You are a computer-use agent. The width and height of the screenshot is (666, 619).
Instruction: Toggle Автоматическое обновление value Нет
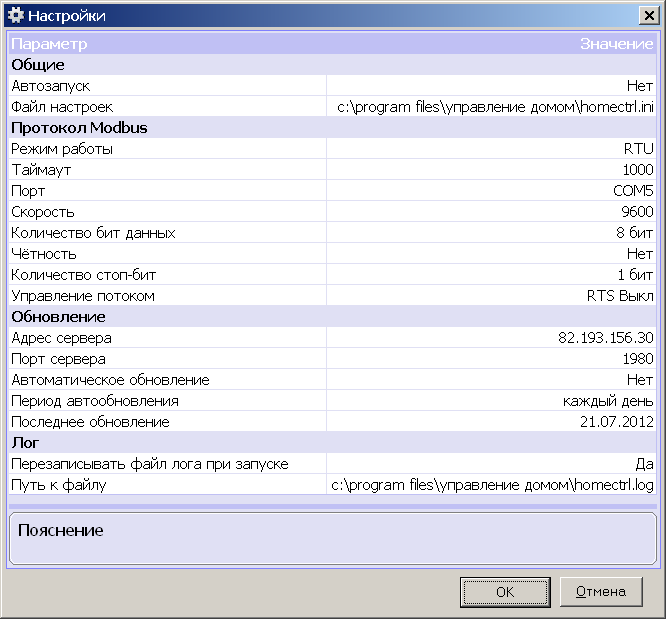tap(639, 380)
